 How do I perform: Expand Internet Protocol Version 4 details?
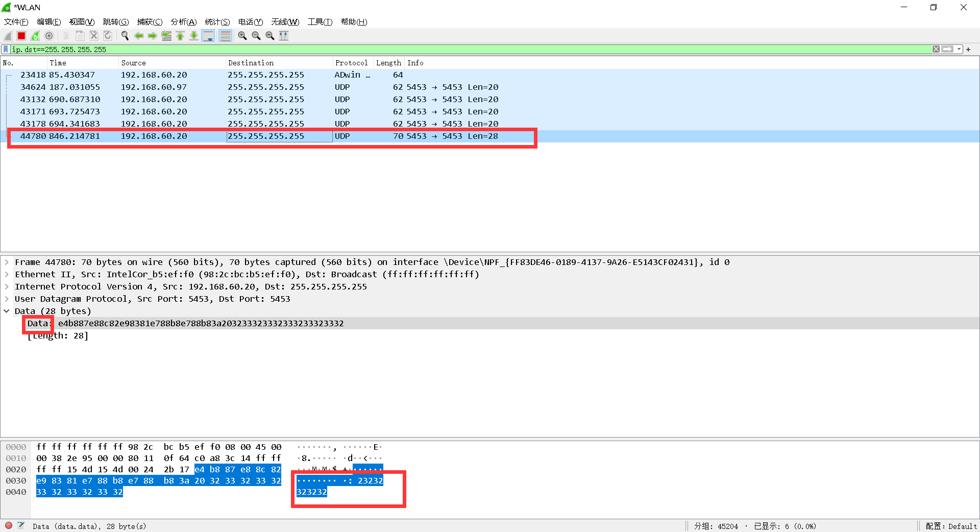(x=7, y=286)
